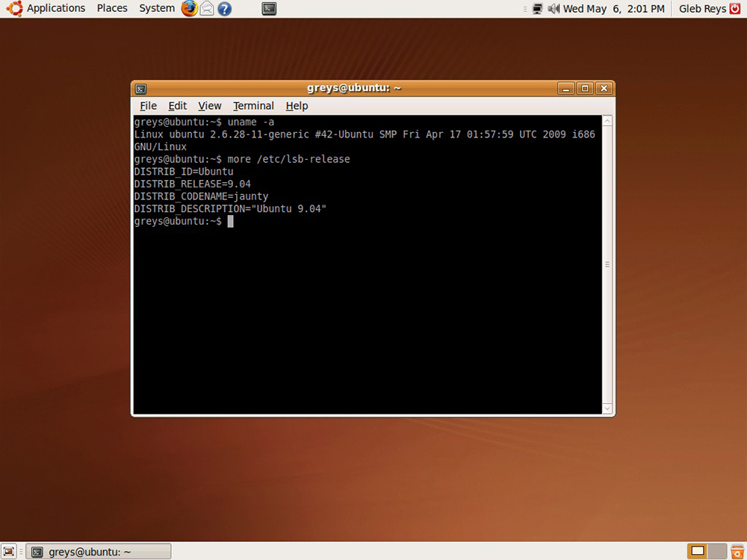The width and height of the screenshot is (747, 560).
Task: Click the blue Help question mark icon
Action: click(x=224, y=9)
